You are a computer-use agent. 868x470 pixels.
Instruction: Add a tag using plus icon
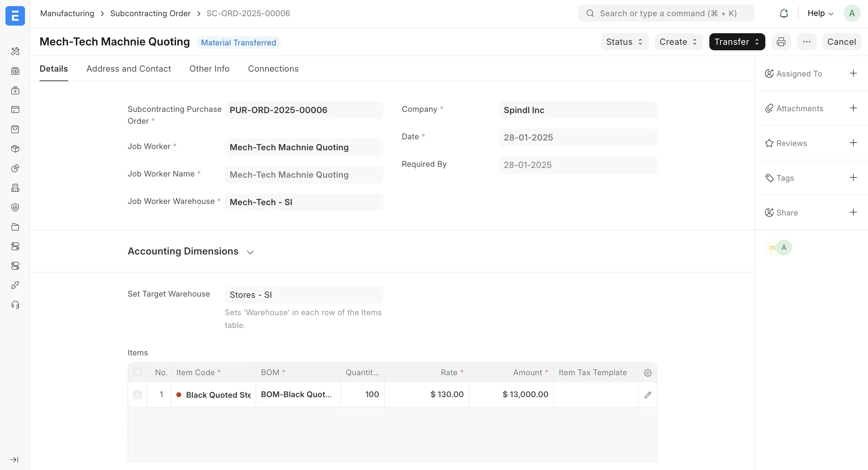(853, 178)
